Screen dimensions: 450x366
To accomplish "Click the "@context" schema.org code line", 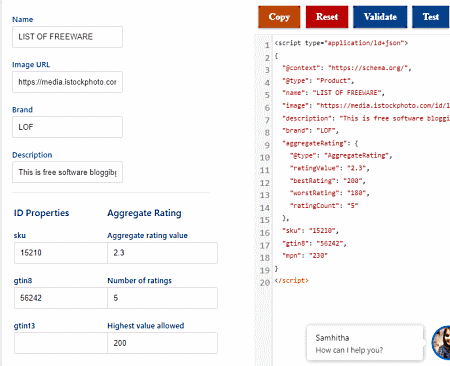I will pyautogui.click(x=347, y=68).
